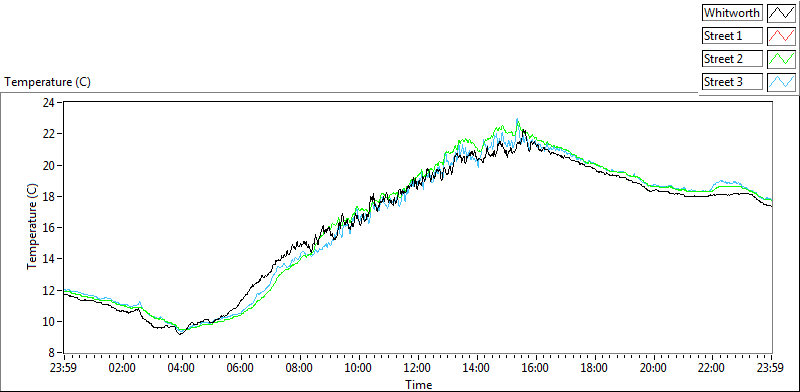Select the Street 2 legend label
Viewport: 800px width, 392px height.
click(732, 59)
